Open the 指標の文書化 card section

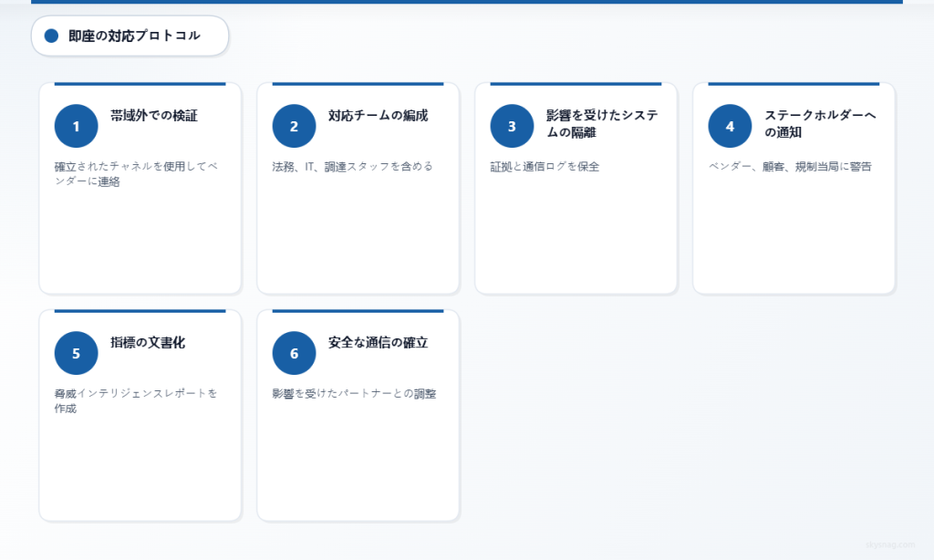[x=140, y=415]
